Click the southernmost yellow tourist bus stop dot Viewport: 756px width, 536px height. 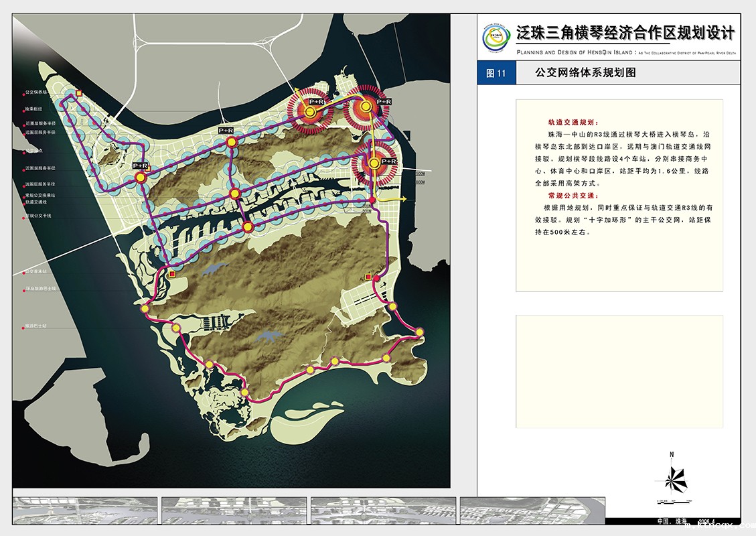244,392
